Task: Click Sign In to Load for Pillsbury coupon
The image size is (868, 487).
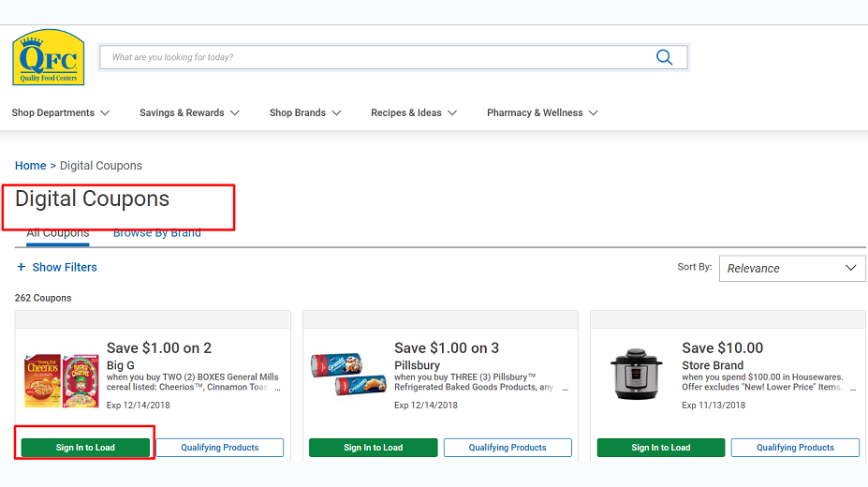Action: tap(373, 447)
